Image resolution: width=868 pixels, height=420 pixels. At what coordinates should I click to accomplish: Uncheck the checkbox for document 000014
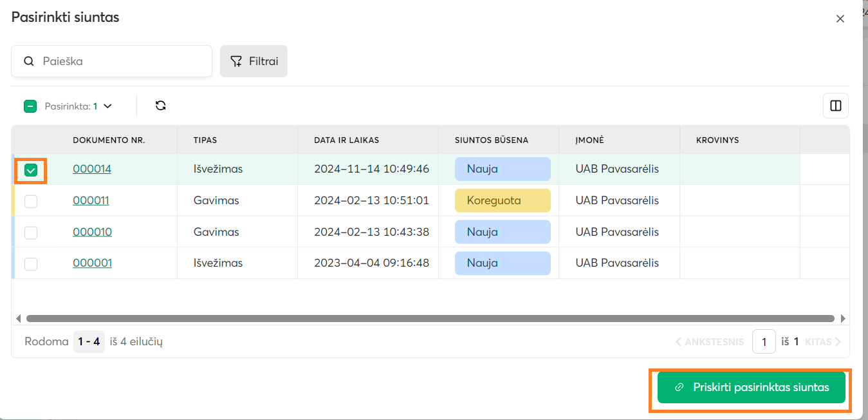tap(30, 170)
